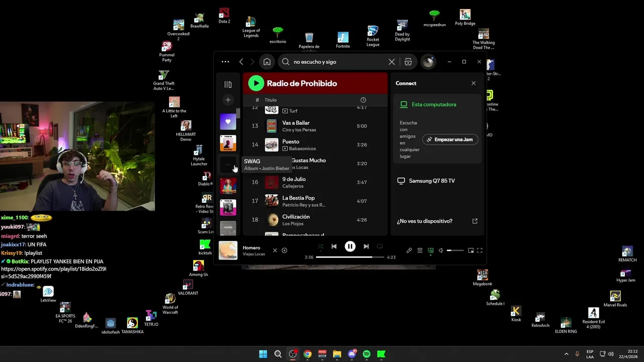The width and height of the screenshot is (644, 362).
Task: Enter Spotify full screen mode
Action: 479,250
